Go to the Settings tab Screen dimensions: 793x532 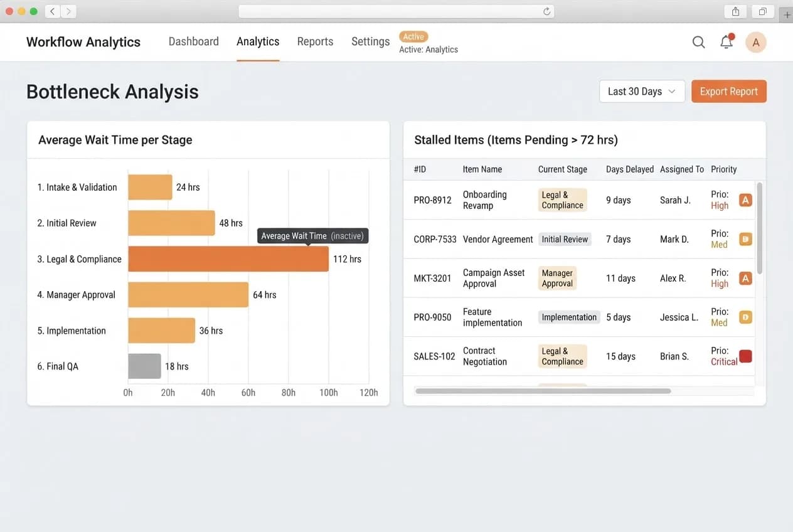(370, 41)
